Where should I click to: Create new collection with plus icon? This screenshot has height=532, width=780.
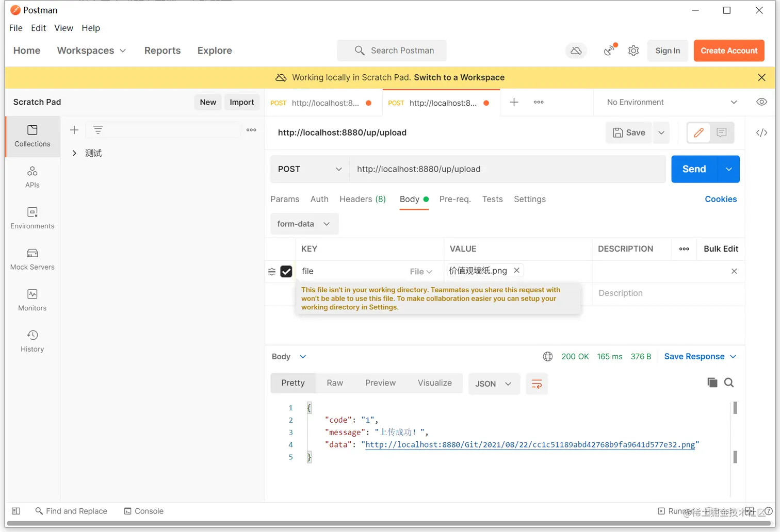[74, 130]
